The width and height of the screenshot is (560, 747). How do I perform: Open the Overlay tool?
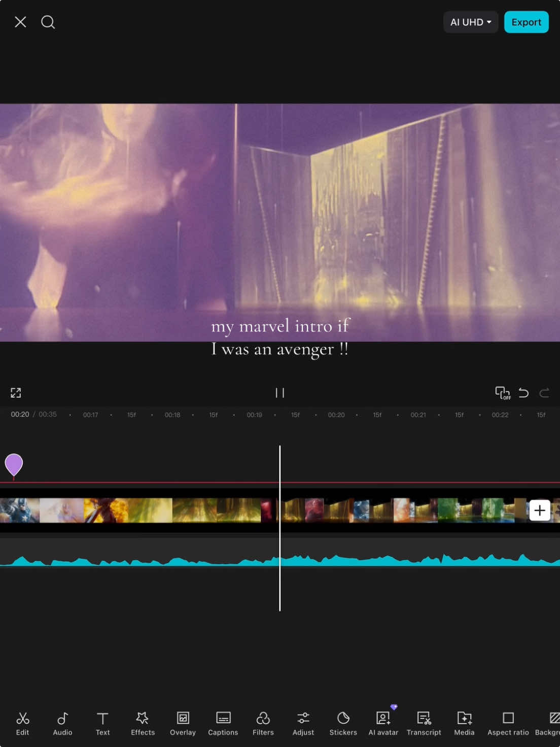click(x=183, y=724)
